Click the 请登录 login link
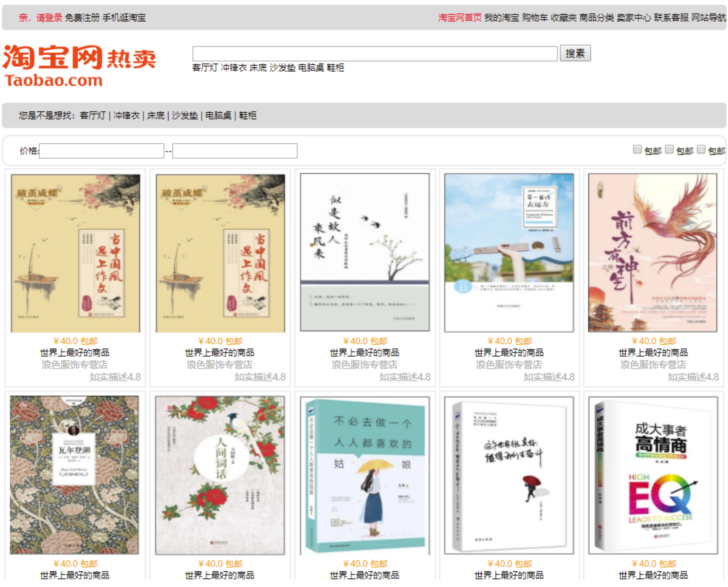The height and width of the screenshot is (587, 728). [x=49, y=17]
